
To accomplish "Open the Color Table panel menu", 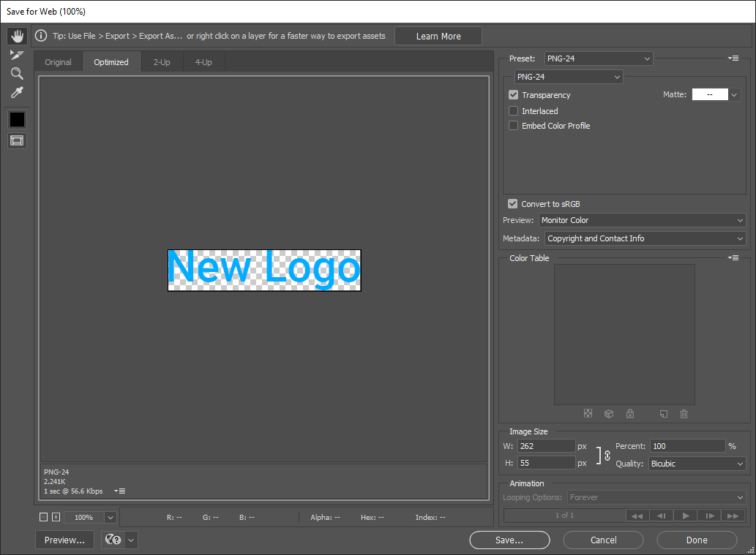I will click(733, 257).
